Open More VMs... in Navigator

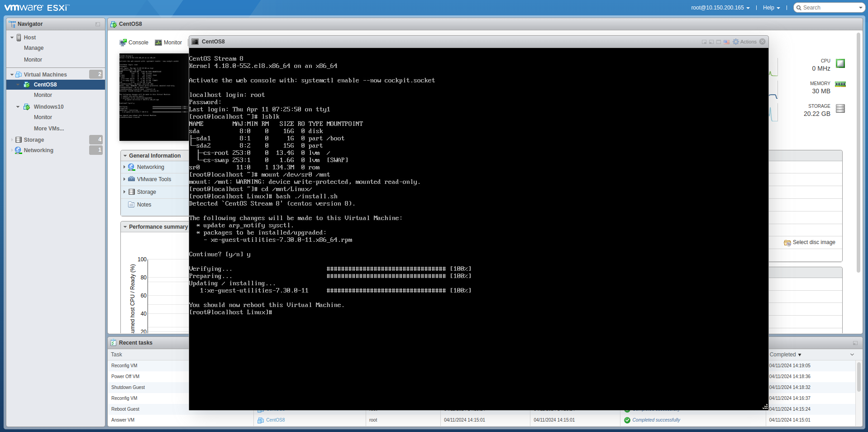pos(49,129)
